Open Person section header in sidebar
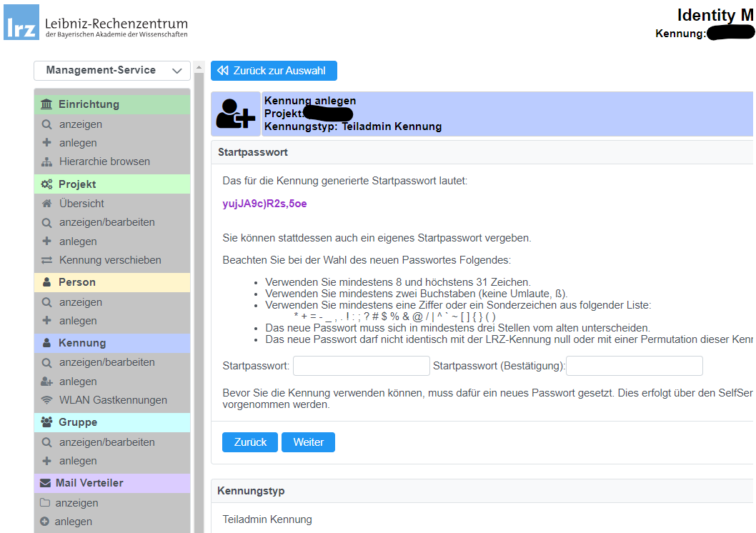The height and width of the screenshot is (533, 756). (x=77, y=282)
